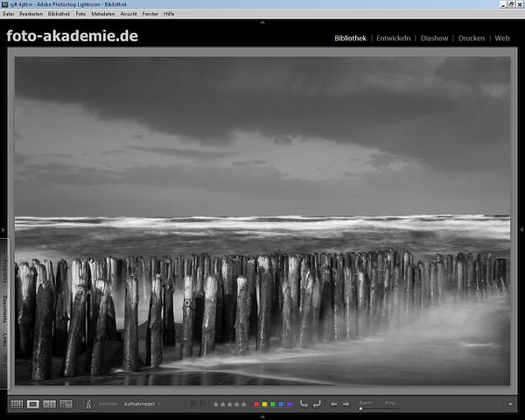Rotate photo clockwise
This screenshot has width=525, height=420.
tap(316, 404)
